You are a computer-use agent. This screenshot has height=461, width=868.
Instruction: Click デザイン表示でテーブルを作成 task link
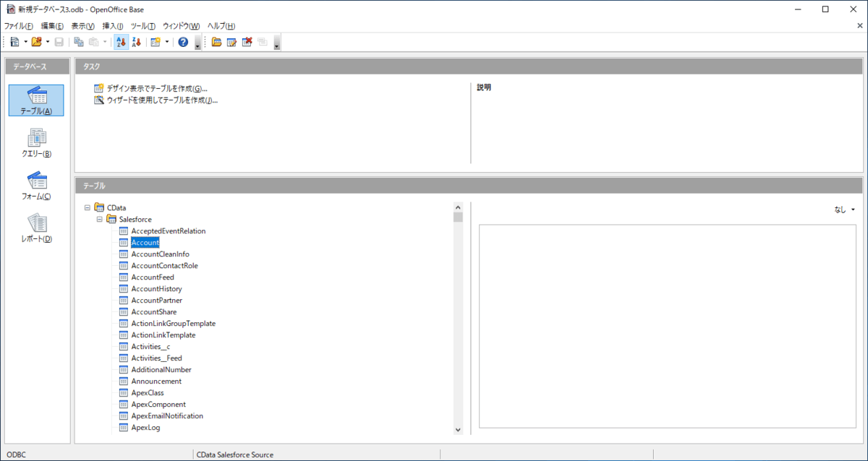[x=156, y=88]
